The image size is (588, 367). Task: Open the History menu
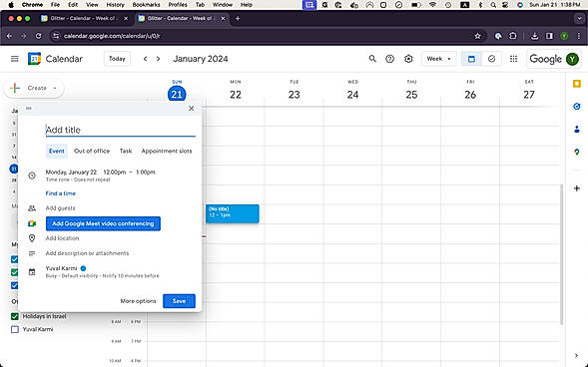pos(115,5)
